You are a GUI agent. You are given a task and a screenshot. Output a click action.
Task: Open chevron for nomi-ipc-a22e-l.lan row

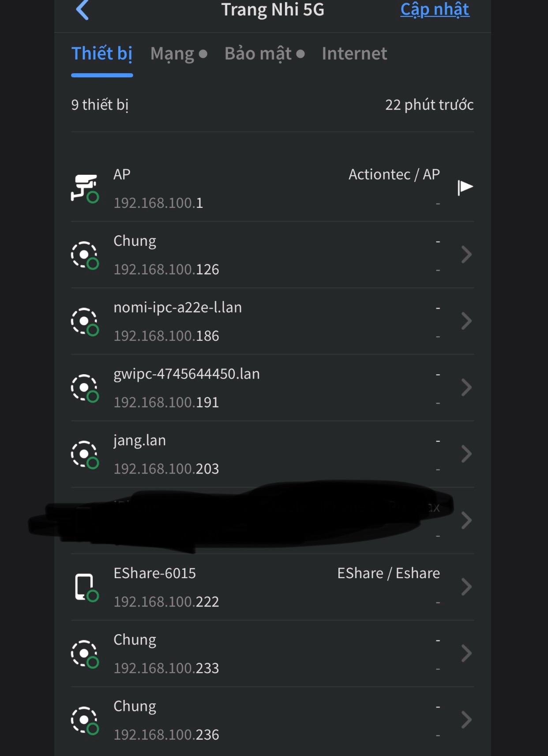point(466,321)
